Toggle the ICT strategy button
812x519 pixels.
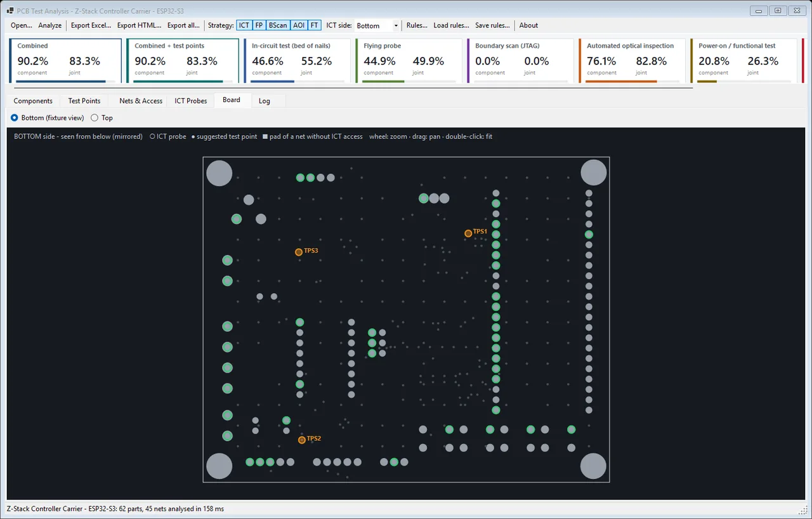coord(244,25)
